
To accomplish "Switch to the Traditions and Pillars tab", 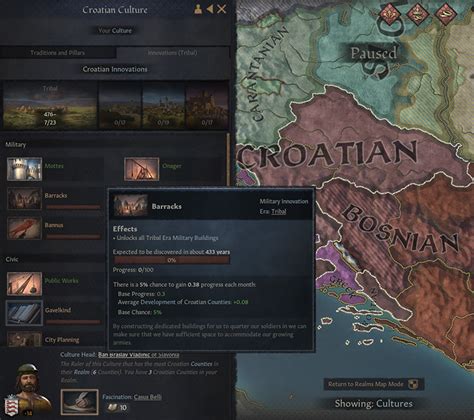I will click(x=58, y=53).
